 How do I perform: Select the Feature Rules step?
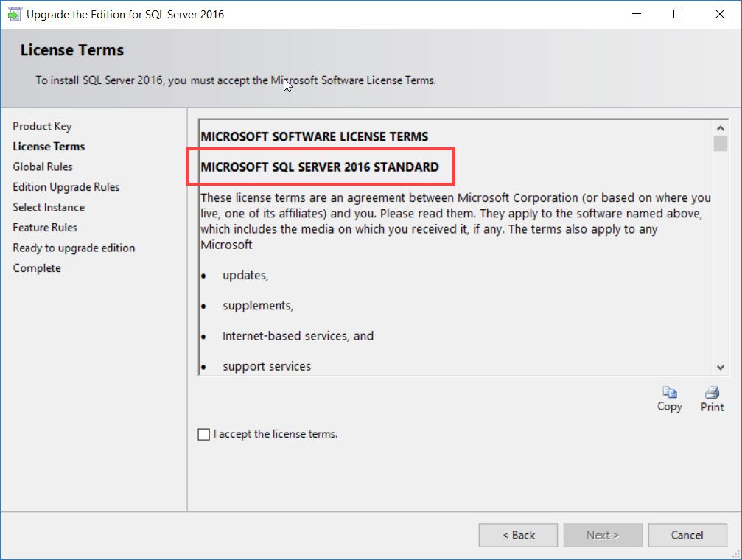(x=45, y=228)
